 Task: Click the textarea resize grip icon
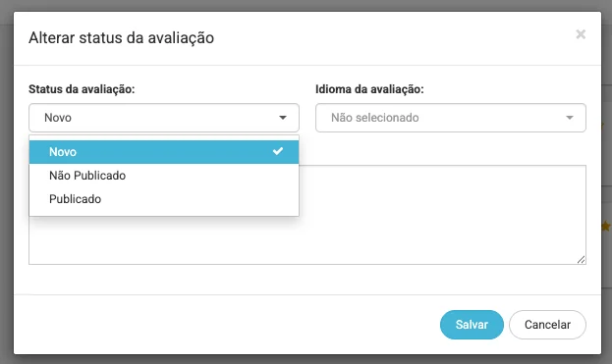click(x=581, y=260)
